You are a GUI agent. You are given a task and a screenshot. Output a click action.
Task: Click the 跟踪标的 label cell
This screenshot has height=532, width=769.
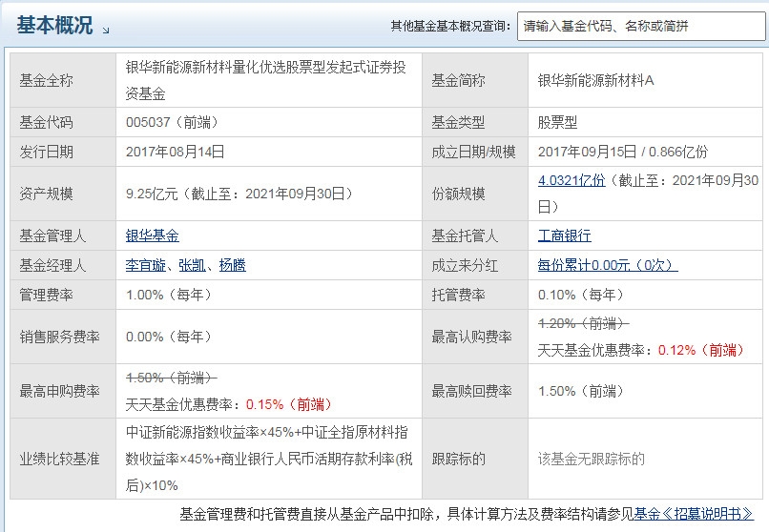pyautogui.click(x=475, y=459)
